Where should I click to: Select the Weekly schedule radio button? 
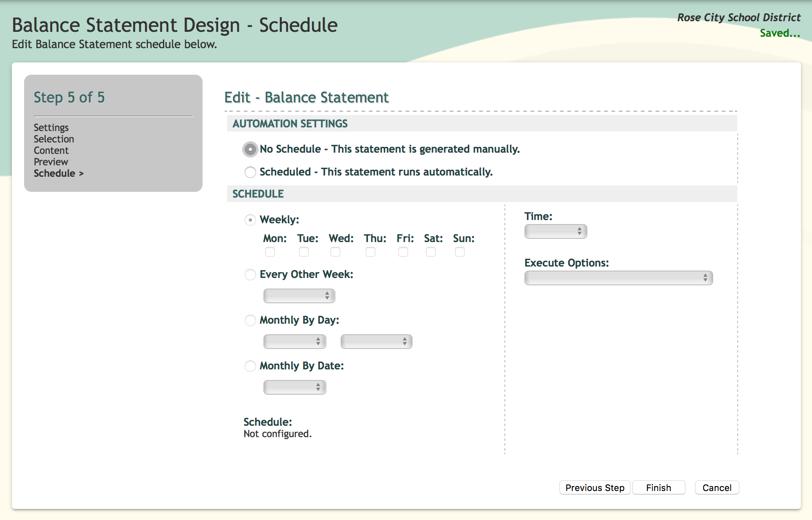(250, 220)
